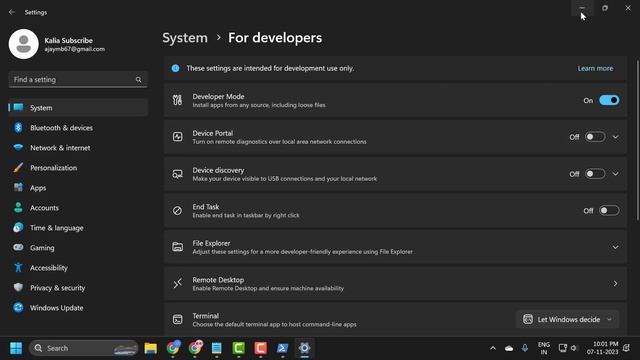Click the Developer Mode tools icon

pyautogui.click(x=177, y=100)
